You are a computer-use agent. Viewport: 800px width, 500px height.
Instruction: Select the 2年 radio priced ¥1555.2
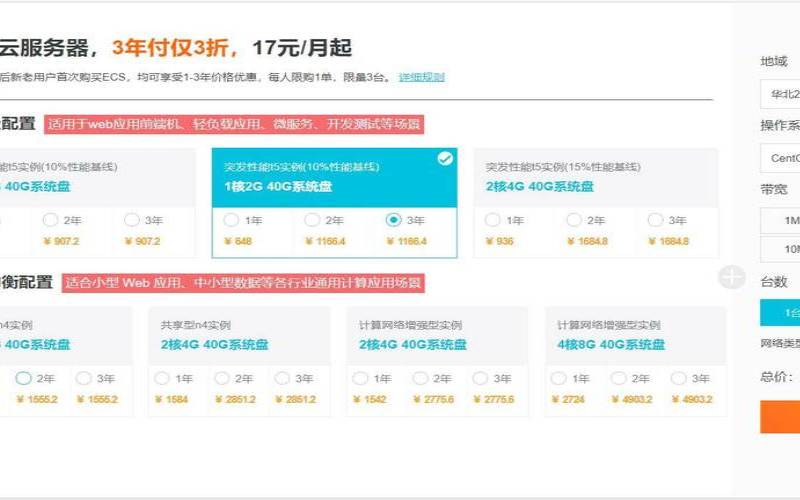(x=23, y=378)
